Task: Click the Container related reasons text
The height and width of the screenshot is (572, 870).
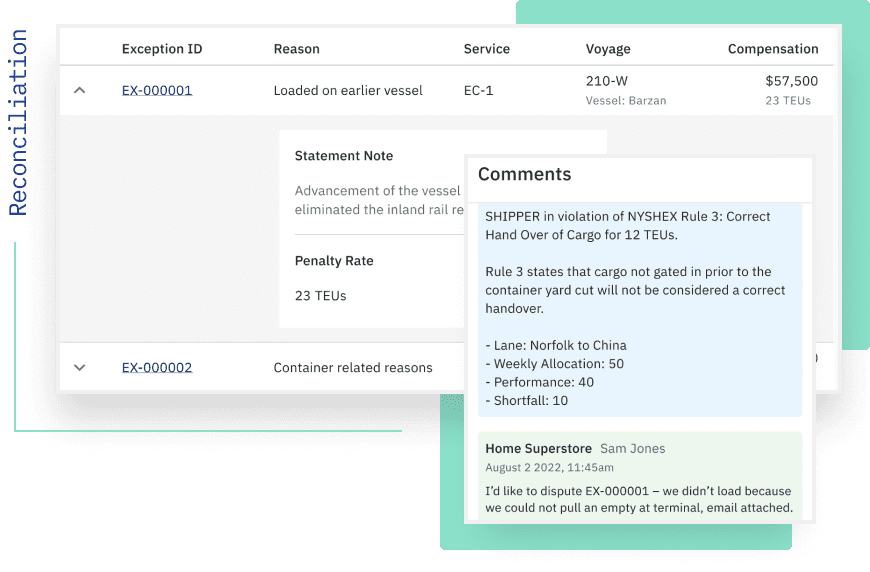Action: tap(353, 367)
